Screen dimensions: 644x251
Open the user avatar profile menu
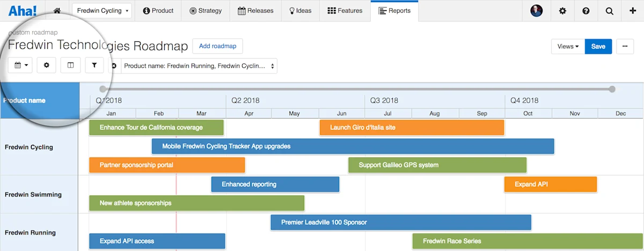(x=537, y=11)
